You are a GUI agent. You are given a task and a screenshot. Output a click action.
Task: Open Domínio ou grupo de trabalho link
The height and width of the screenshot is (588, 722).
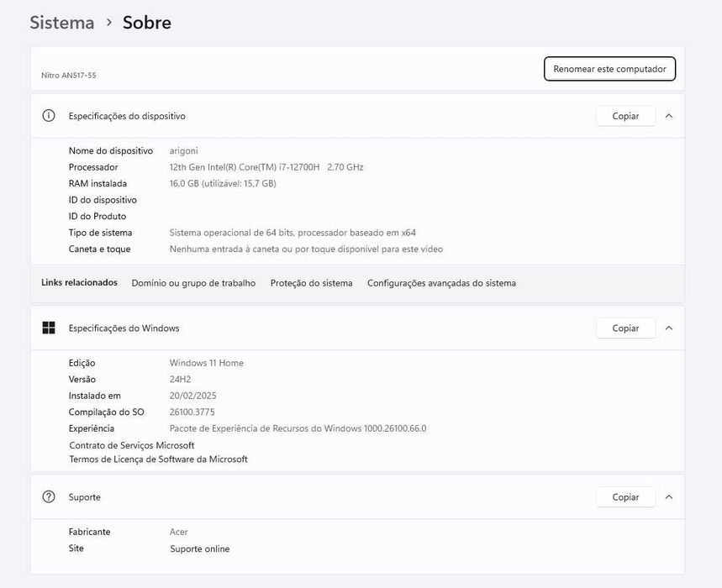click(x=193, y=283)
